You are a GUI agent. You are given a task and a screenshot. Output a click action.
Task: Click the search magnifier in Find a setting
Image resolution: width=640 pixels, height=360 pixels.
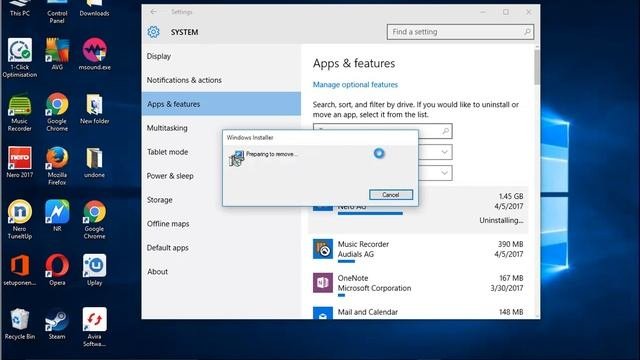(x=527, y=32)
